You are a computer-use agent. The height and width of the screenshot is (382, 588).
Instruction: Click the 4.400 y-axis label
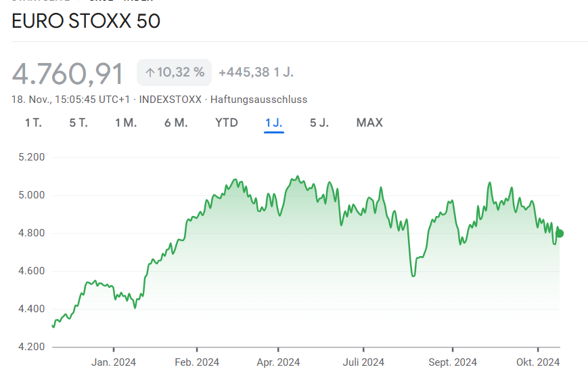32,308
